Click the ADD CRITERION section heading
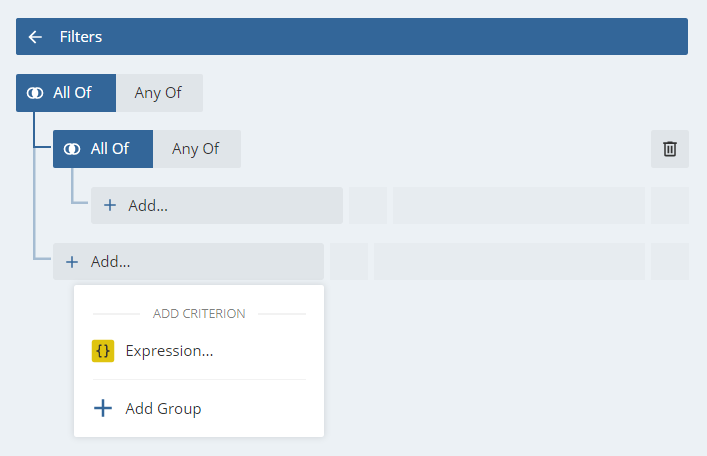This screenshot has width=707, height=456. 199,314
